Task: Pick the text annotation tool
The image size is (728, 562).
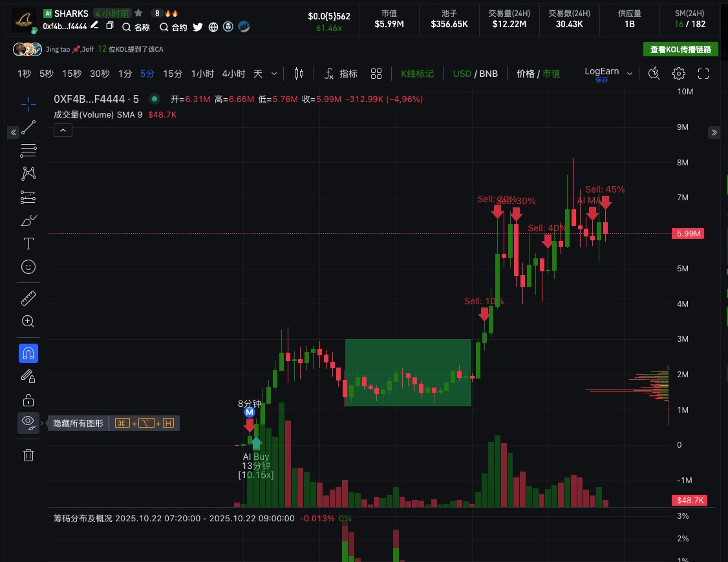Action: pos(28,244)
